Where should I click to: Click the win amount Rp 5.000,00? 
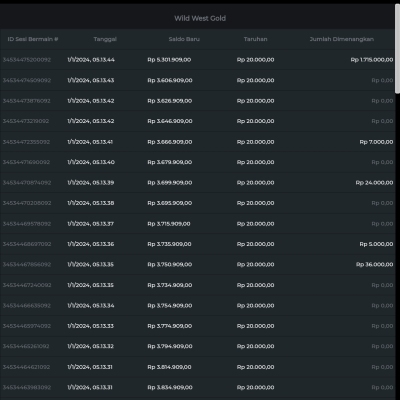(376, 244)
